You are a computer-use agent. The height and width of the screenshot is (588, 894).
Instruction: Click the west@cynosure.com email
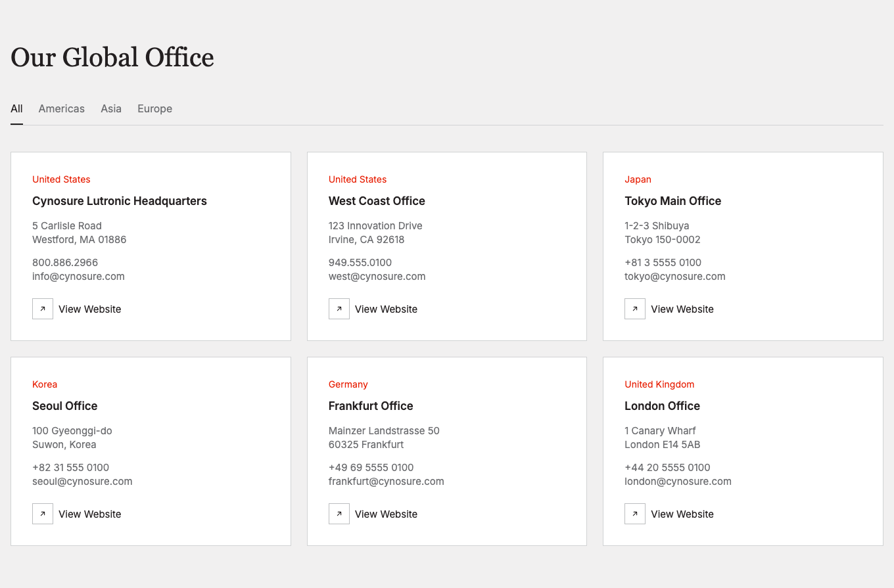377,277
